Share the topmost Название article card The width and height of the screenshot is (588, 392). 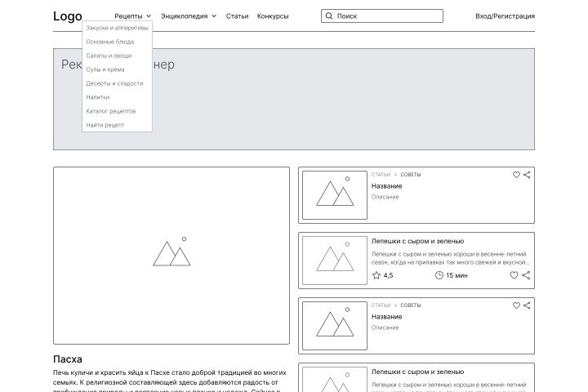pyautogui.click(x=527, y=175)
